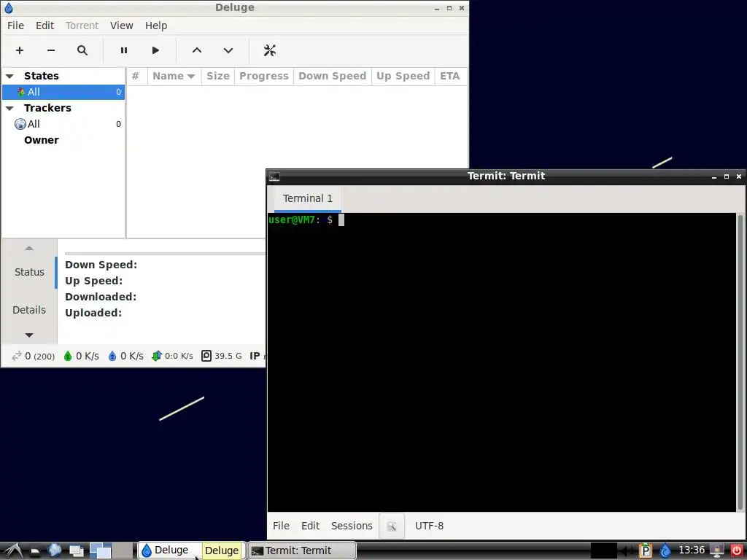Open the Deluge View menu
Image resolution: width=747 pixels, height=560 pixels.
pos(122,26)
